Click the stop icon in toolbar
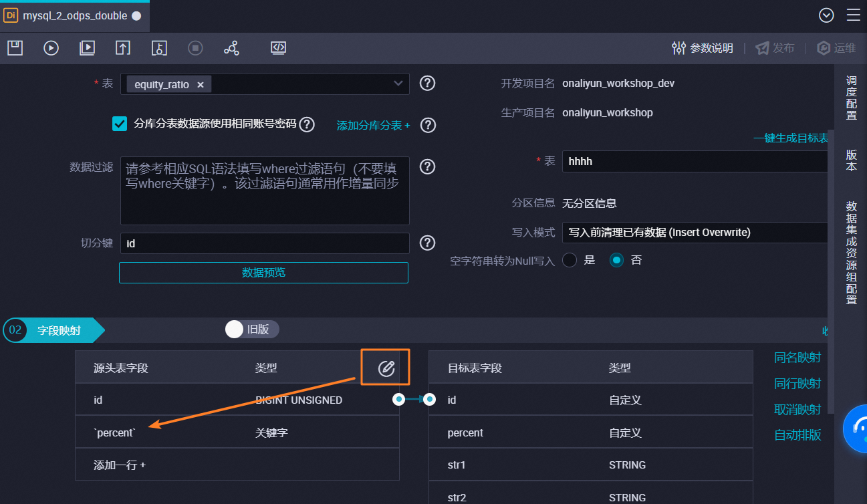Viewport: 867px width, 504px height. pyautogui.click(x=195, y=47)
